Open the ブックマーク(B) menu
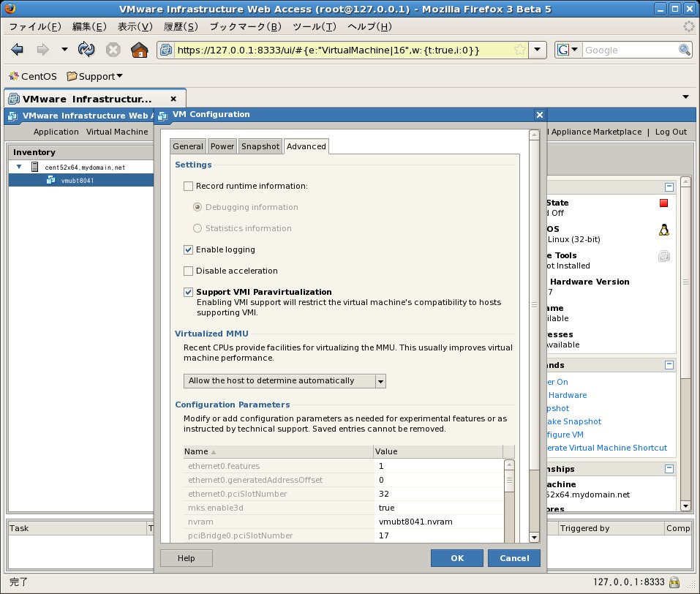Viewport: 700px width, 594px height. [x=246, y=27]
